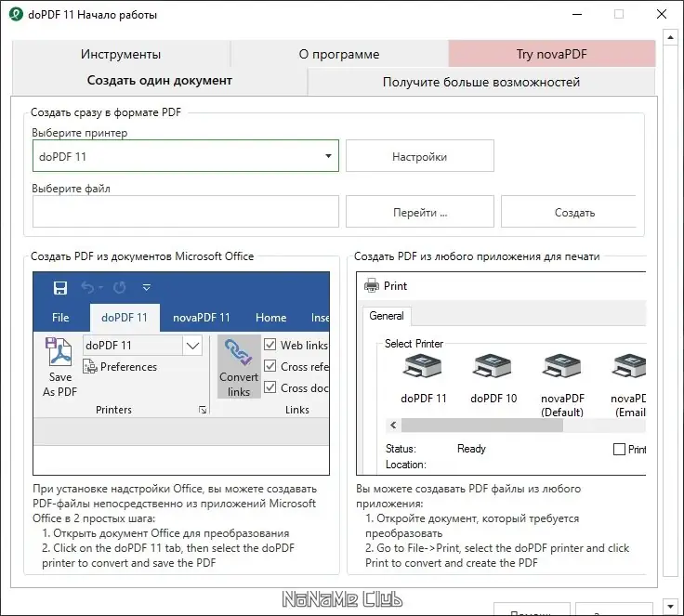Select the novaPDF 11 ribbon tab
Viewport: 684px width, 616px height.
(201, 318)
